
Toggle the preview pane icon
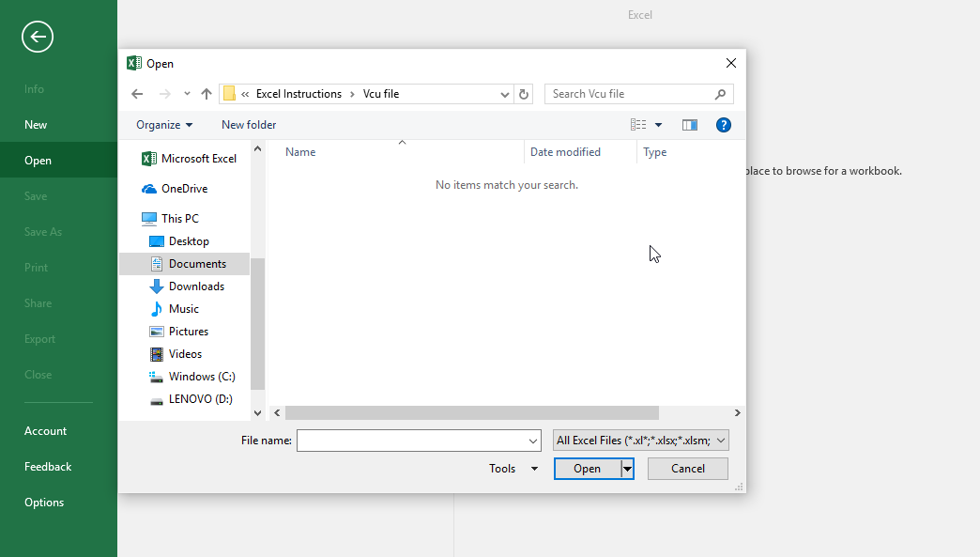pos(690,125)
